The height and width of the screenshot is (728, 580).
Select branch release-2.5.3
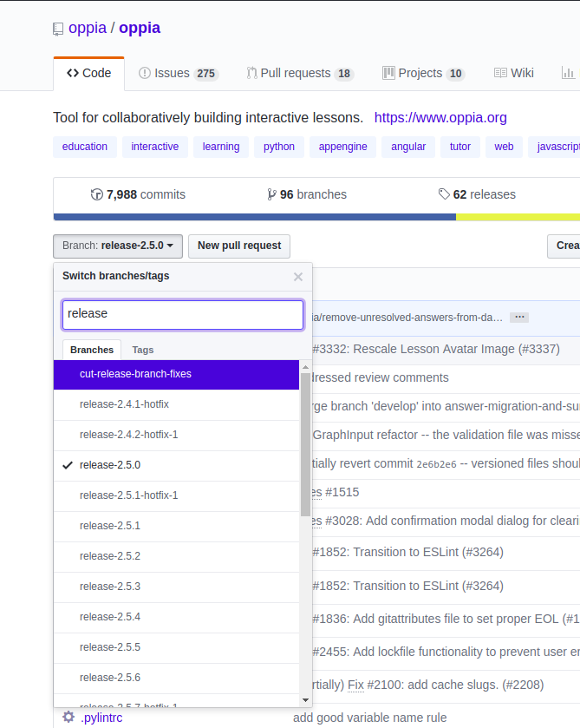click(176, 587)
